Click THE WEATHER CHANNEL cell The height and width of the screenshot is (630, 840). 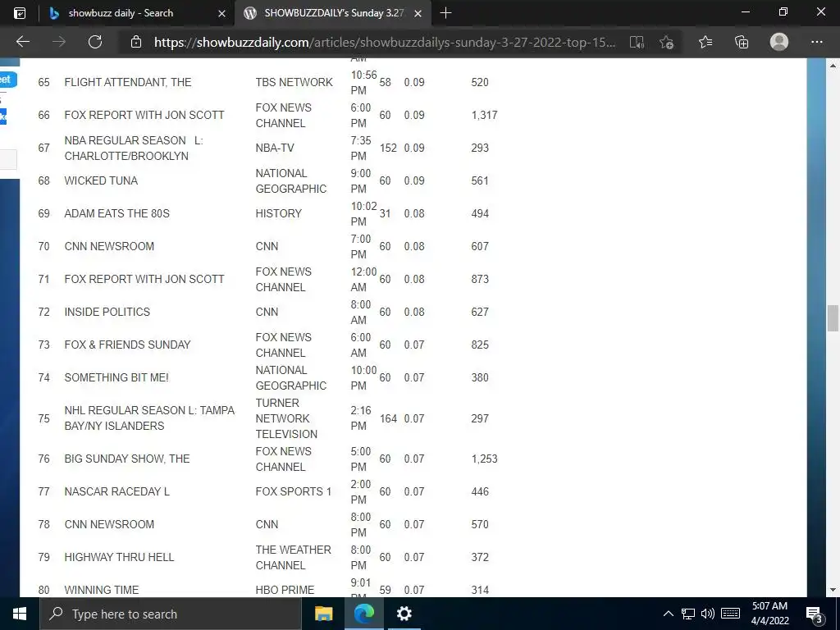point(293,557)
